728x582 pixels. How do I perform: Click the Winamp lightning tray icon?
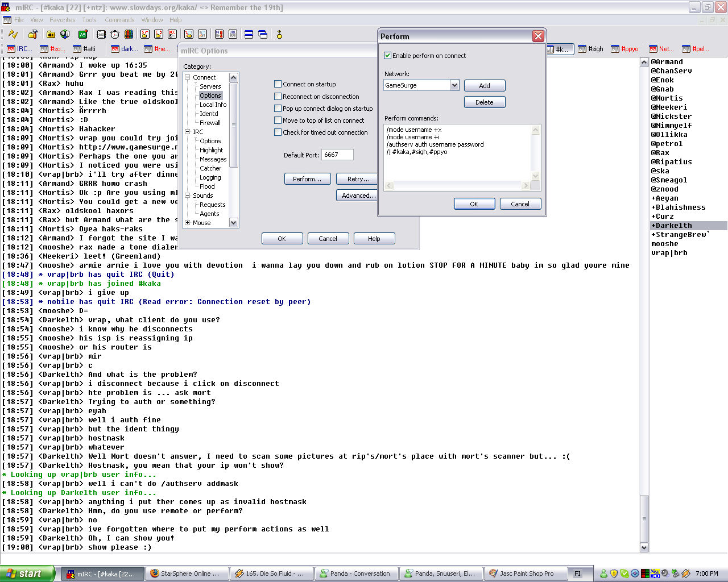685,573
